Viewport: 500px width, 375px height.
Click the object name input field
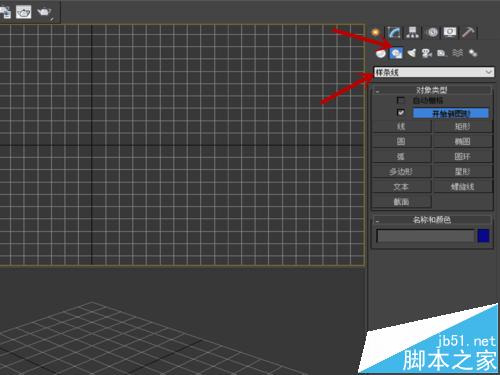(425, 236)
